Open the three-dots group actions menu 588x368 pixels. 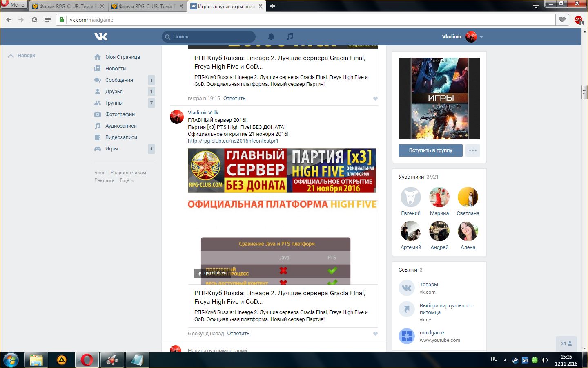click(x=472, y=150)
